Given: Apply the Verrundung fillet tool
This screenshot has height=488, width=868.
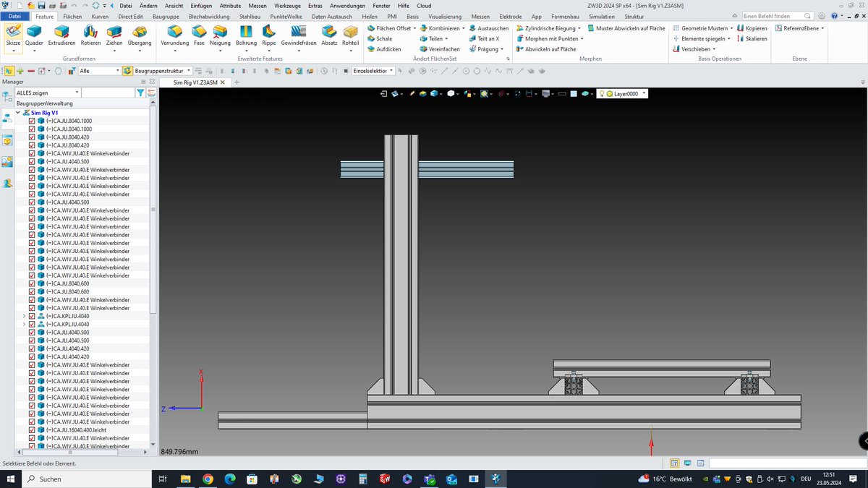Looking at the screenshot, I should pos(175,35).
